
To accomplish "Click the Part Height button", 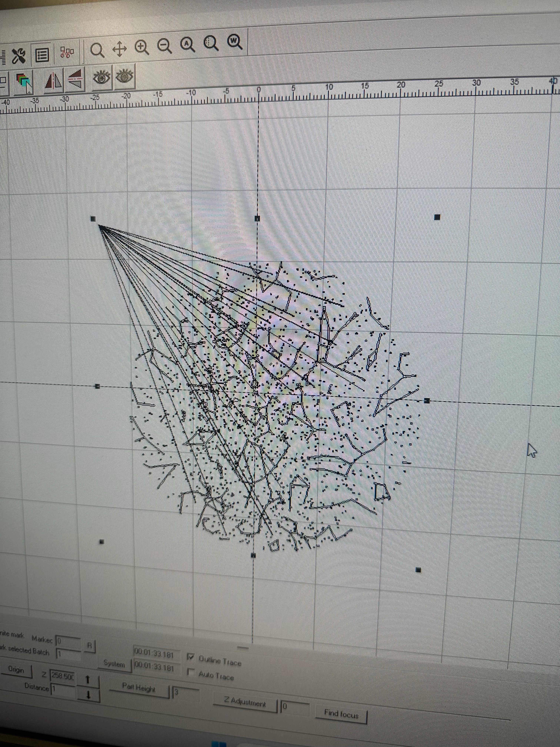I will [x=139, y=688].
